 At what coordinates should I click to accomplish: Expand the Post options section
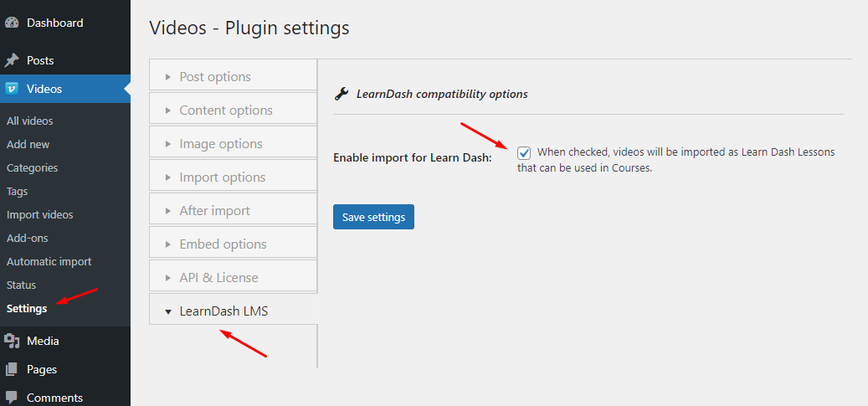click(x=233, y=76)
